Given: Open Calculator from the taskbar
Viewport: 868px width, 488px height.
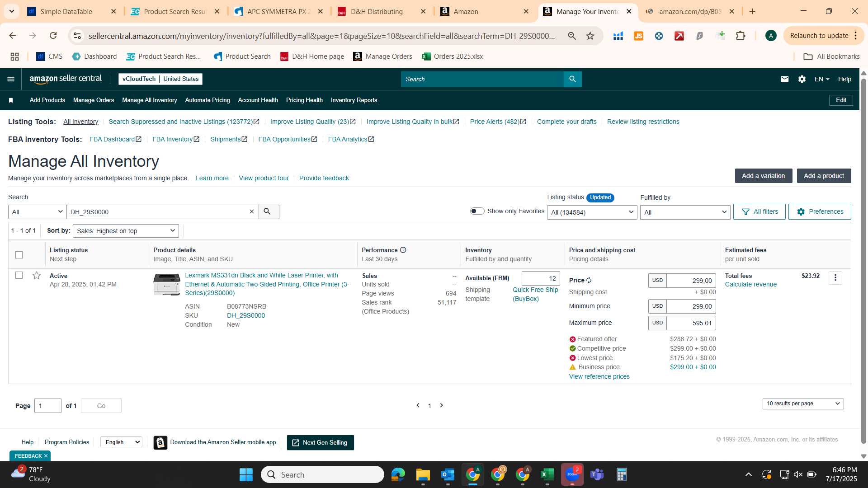Looking at the screenshot, I should 622,474.
